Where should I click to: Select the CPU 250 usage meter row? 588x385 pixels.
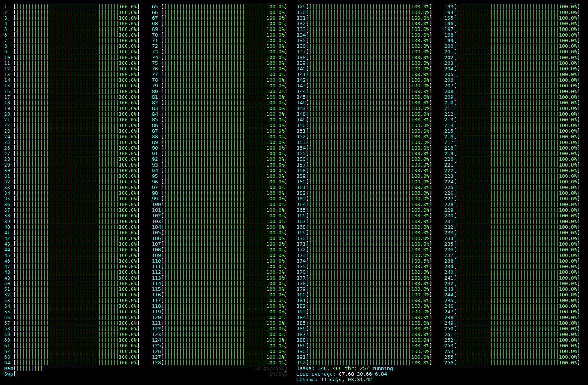coord(512,329)
